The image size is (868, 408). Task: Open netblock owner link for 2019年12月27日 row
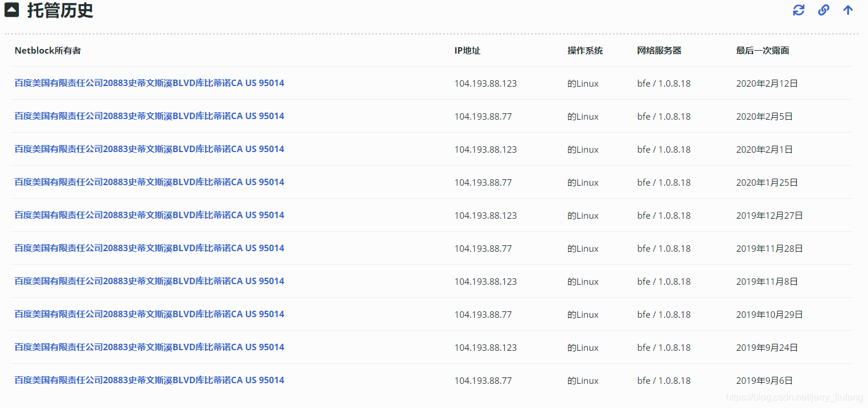pyautogui.click(x=149, y=215)
